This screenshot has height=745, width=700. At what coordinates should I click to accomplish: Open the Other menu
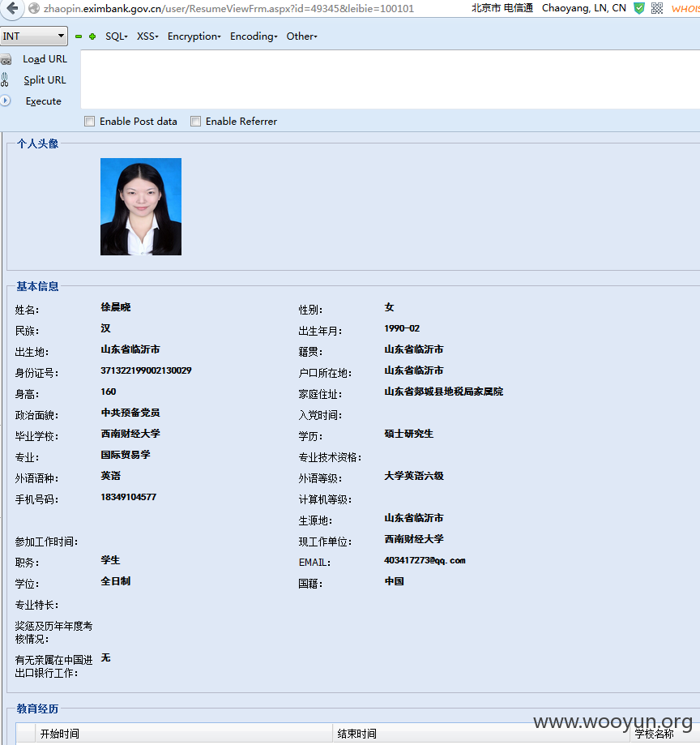(x=301, y=36)
